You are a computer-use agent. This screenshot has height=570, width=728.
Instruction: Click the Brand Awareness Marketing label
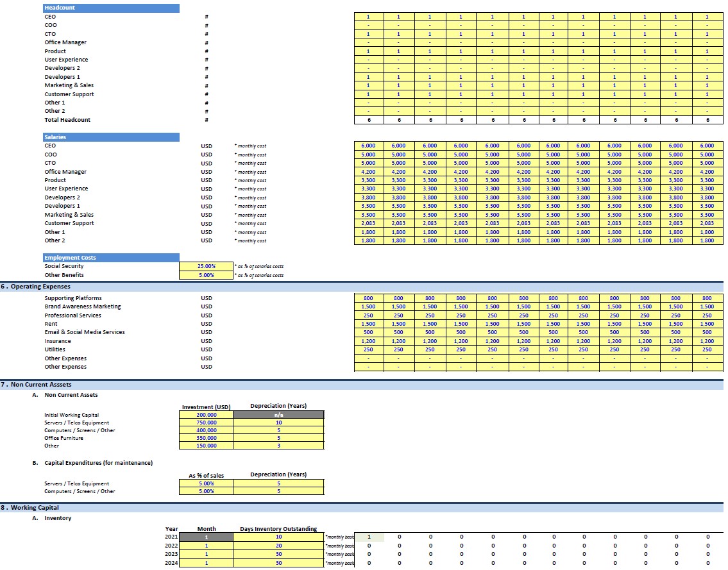(83, 307)
